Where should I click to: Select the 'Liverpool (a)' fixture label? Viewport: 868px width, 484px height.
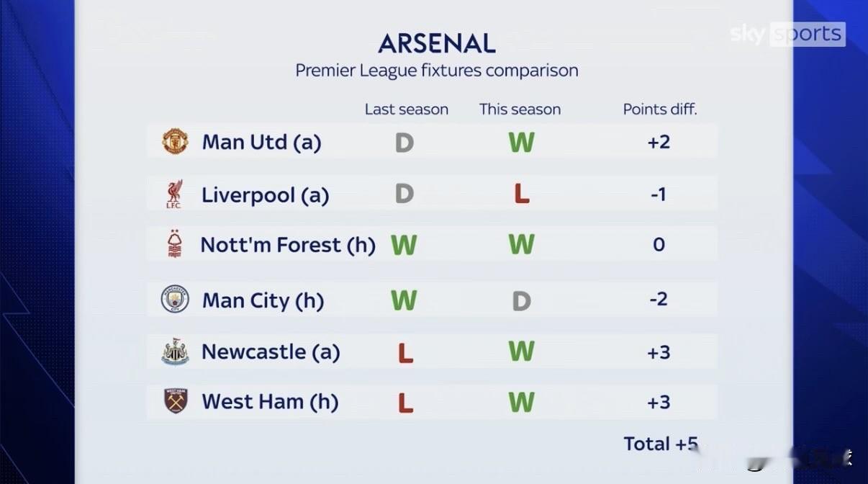tap(265, 195)
